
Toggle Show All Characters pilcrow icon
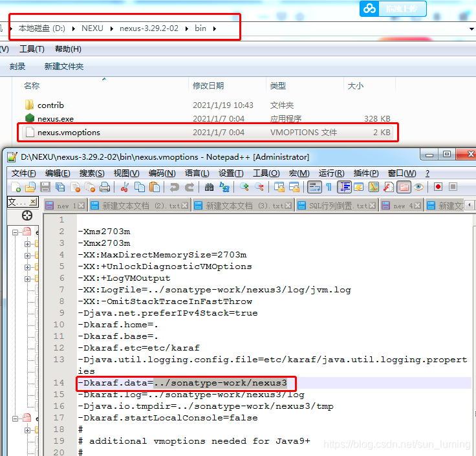tap(329, 187)
